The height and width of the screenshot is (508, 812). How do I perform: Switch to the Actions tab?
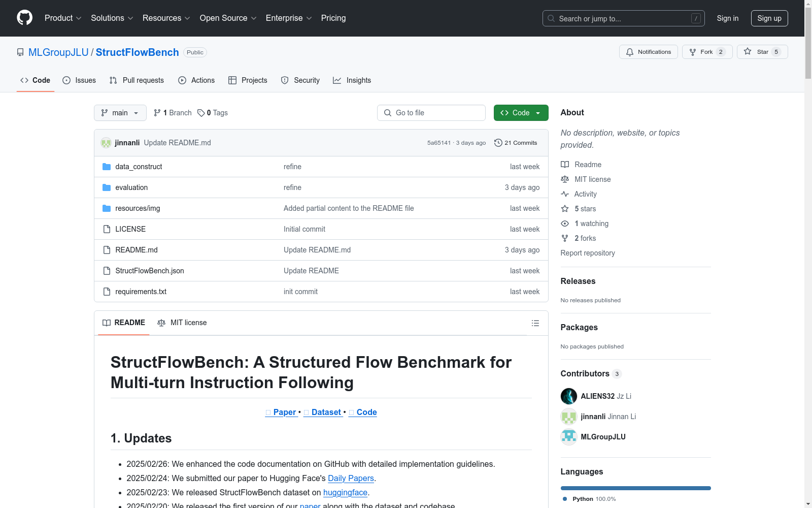click(x=196, y=80)
